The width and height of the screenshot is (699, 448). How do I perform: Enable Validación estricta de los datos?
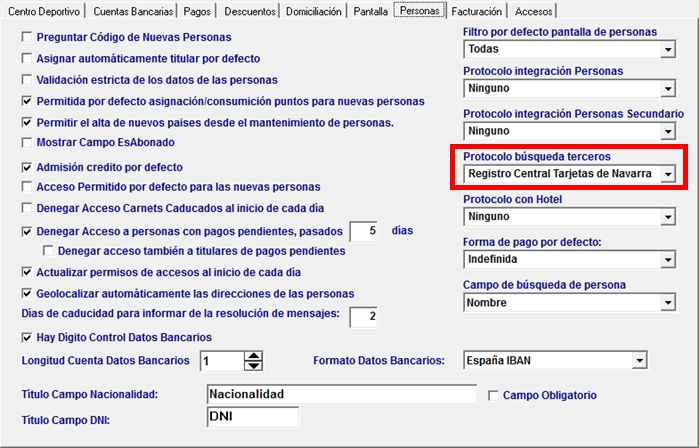point(27,79)
